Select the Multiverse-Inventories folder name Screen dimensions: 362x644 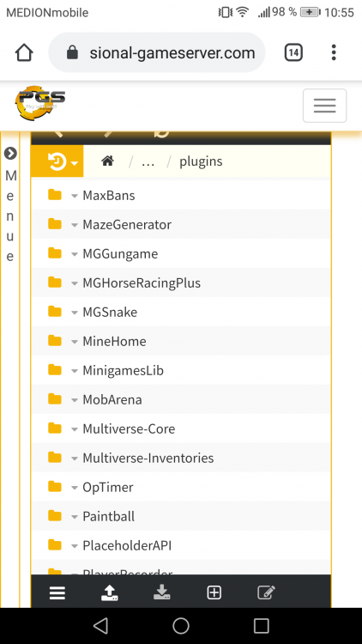pos(148,458)
